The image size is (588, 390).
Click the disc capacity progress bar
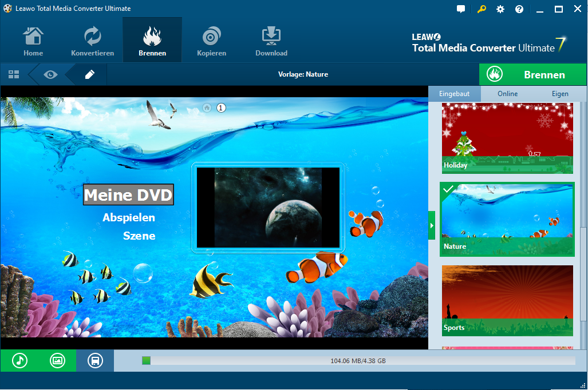coord(358,361)
